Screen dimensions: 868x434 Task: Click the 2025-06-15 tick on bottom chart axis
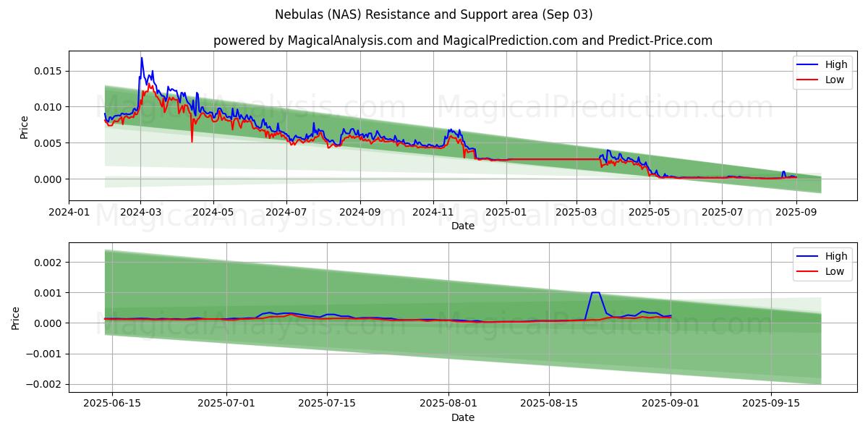(112, 404)
